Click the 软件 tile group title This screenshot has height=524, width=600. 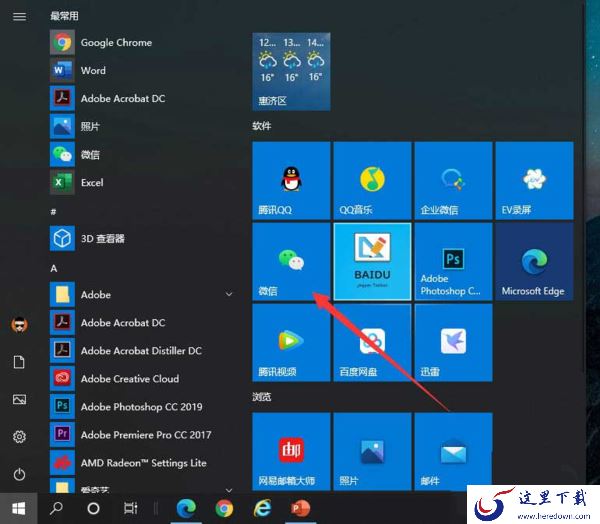point(262,126)
